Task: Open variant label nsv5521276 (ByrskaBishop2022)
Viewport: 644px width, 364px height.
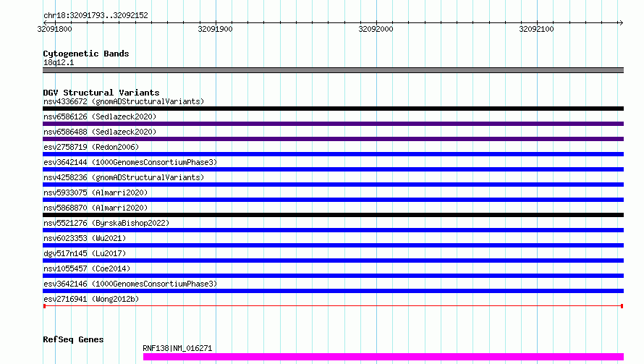Action: [106, 223]
